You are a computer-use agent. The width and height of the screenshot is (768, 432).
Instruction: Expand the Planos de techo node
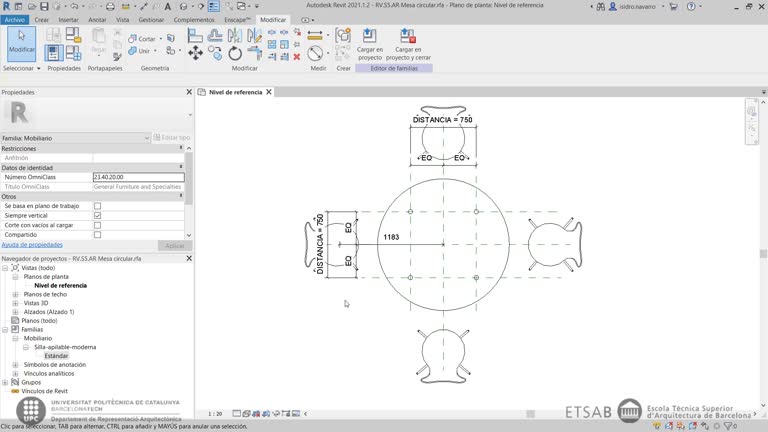point(15,294)
